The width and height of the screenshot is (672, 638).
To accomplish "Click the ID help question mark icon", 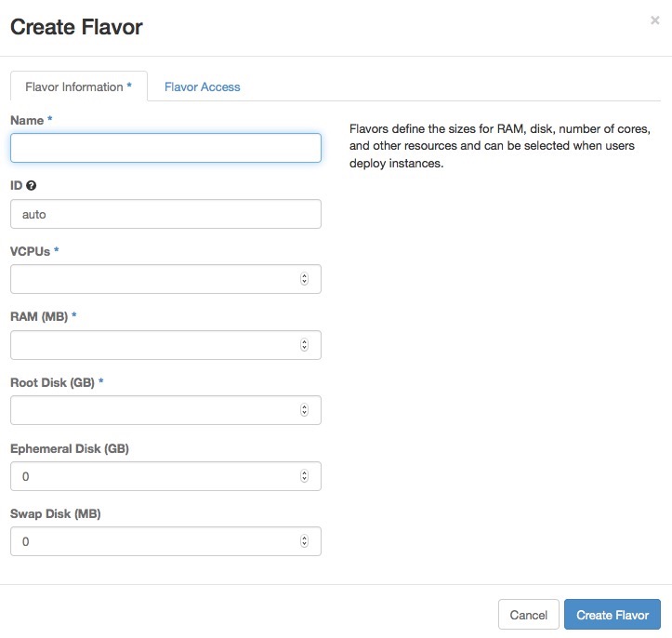I will (x=32, y=186).
